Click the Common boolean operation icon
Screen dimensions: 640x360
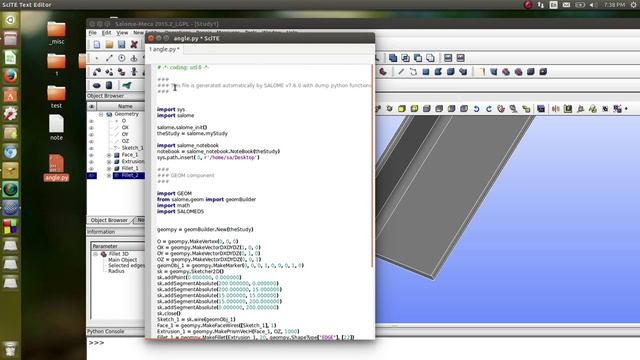coord(405,58)
